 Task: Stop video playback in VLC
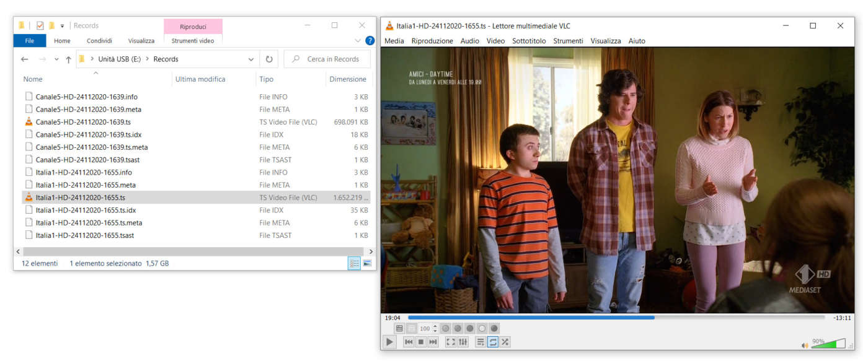coord(421,342)
